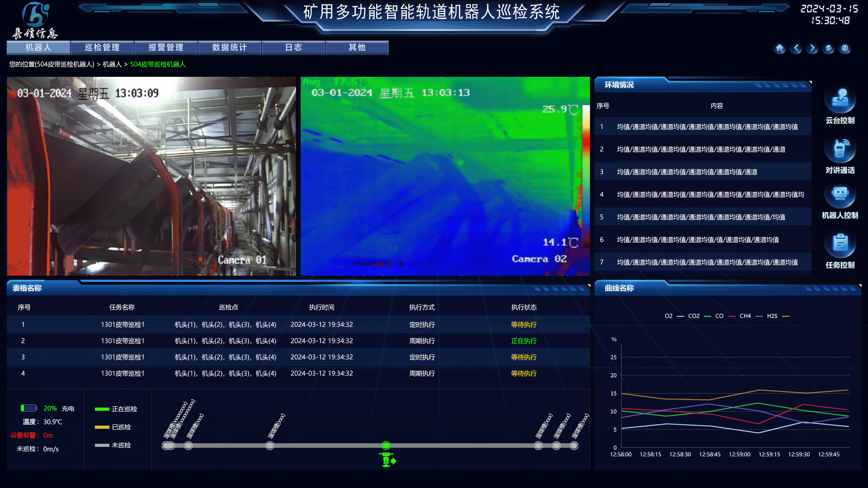Click the leftmost inspection point on the track

165,446
